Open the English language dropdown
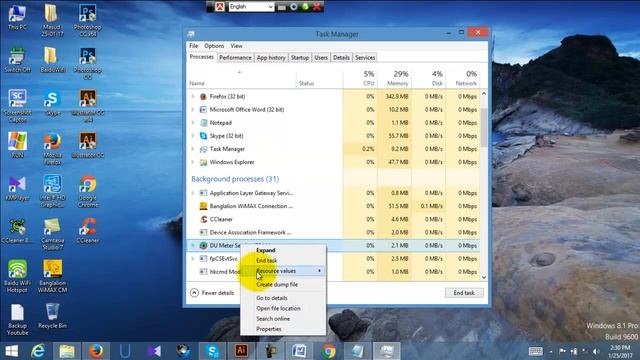This screenshot has width=640, height=360. [251, 7]
